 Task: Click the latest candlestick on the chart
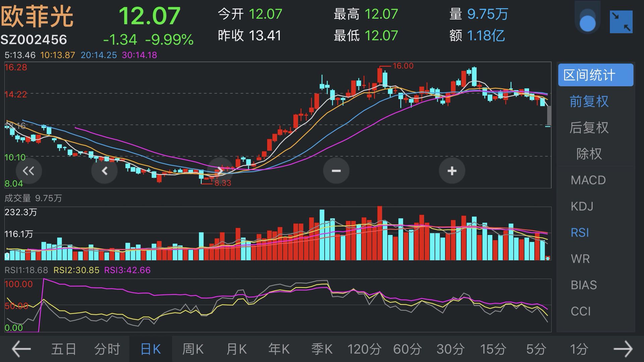tap(548, 126)
